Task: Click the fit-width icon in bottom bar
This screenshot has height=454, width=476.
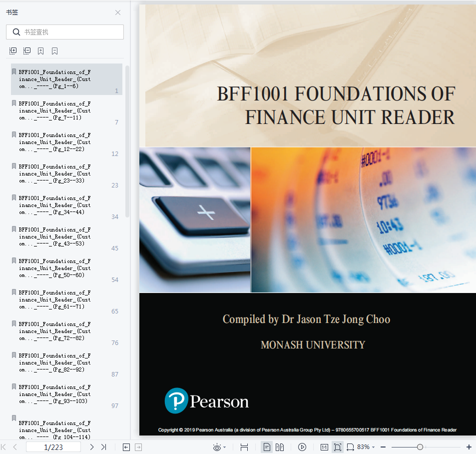Action: [244, 447]
